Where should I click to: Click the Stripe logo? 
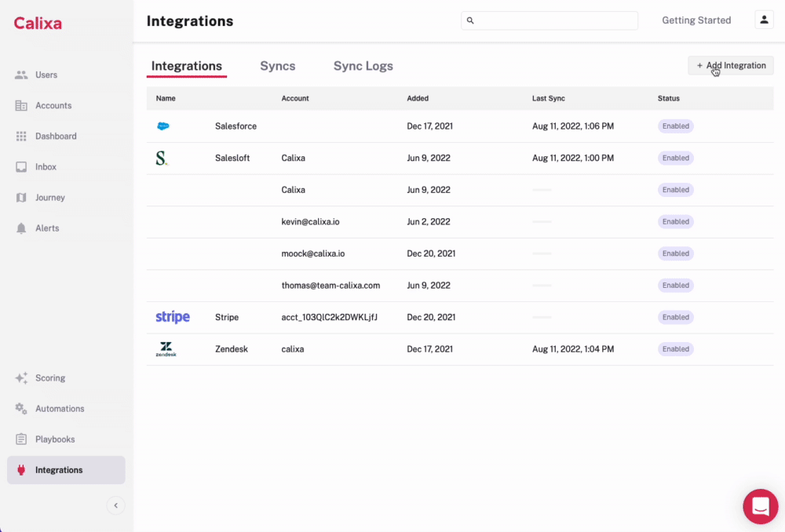coord(173,317)
